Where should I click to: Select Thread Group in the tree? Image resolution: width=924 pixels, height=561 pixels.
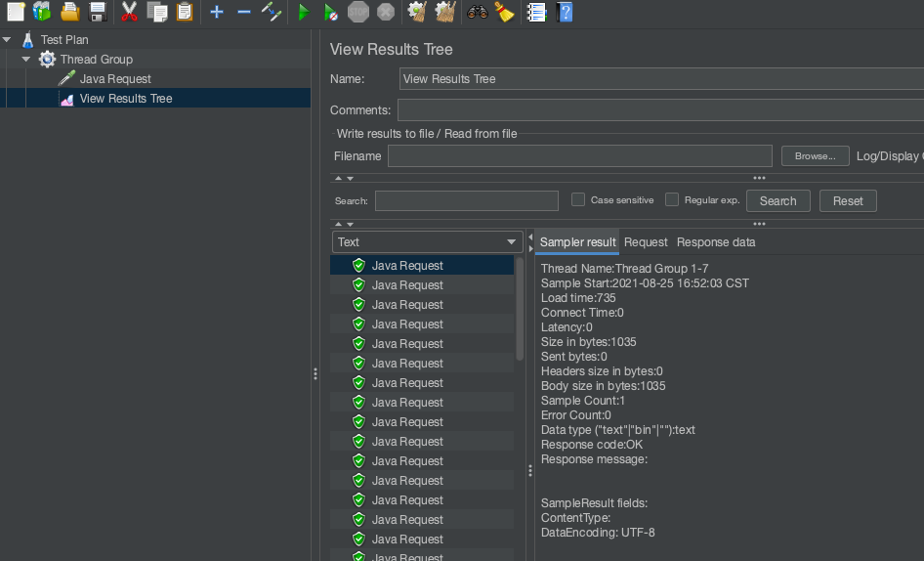[x=96, y=59]
